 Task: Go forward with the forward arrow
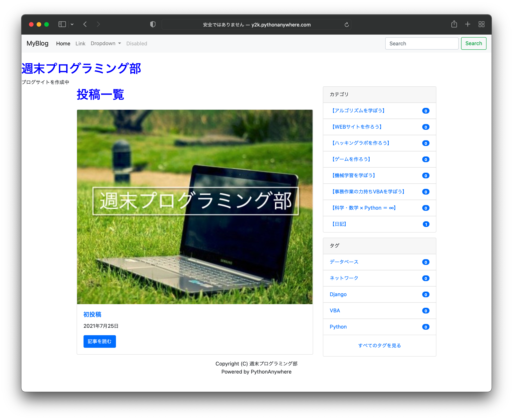pos(98,24)
